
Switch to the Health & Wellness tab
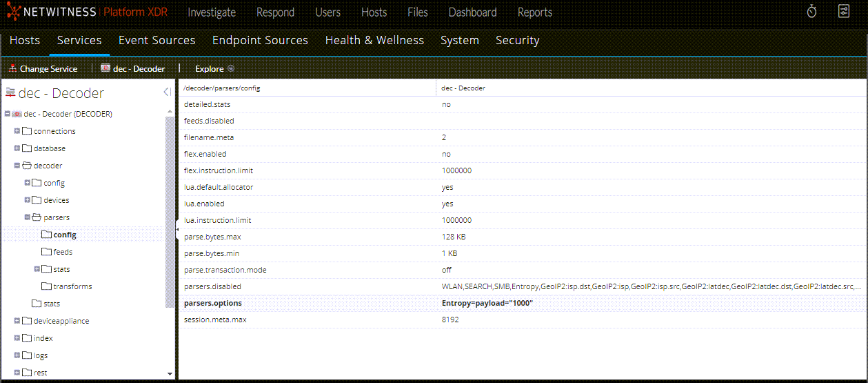374,41
